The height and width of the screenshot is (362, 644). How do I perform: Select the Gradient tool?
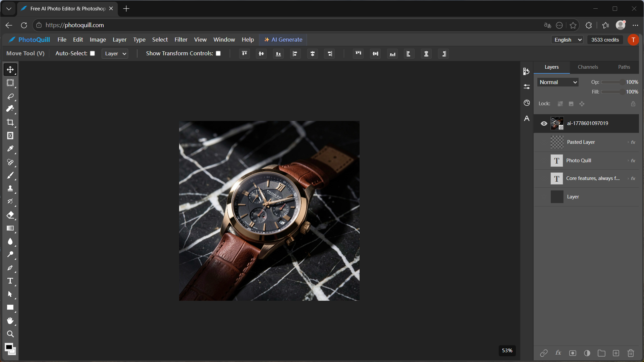click(10, 228)
